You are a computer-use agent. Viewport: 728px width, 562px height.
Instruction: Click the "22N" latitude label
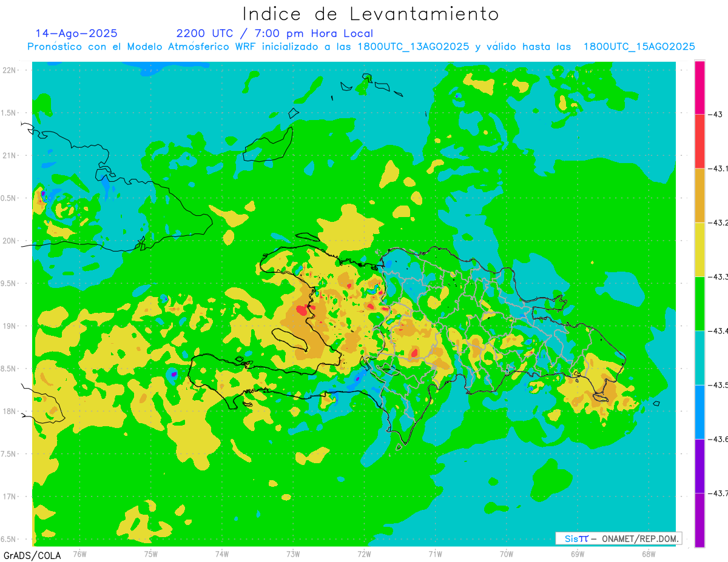(8, 70)
